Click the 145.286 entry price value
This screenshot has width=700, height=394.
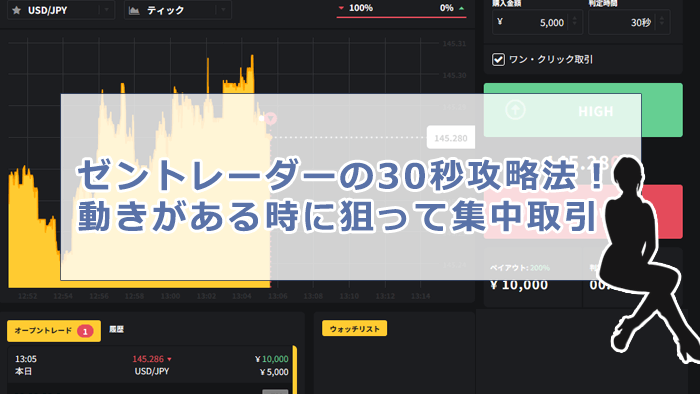[148, 359]
